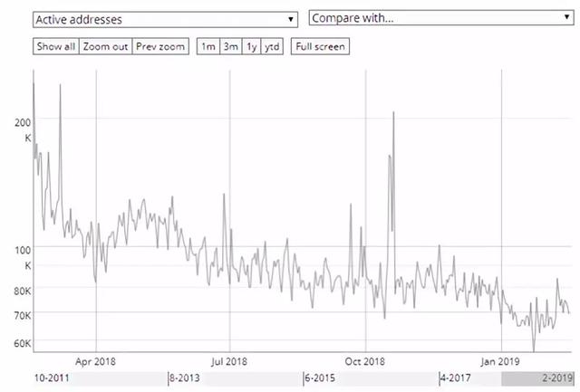Click the Apr 2018 axis label
This screenshot has width=580, height=392.
click(96, 360)
